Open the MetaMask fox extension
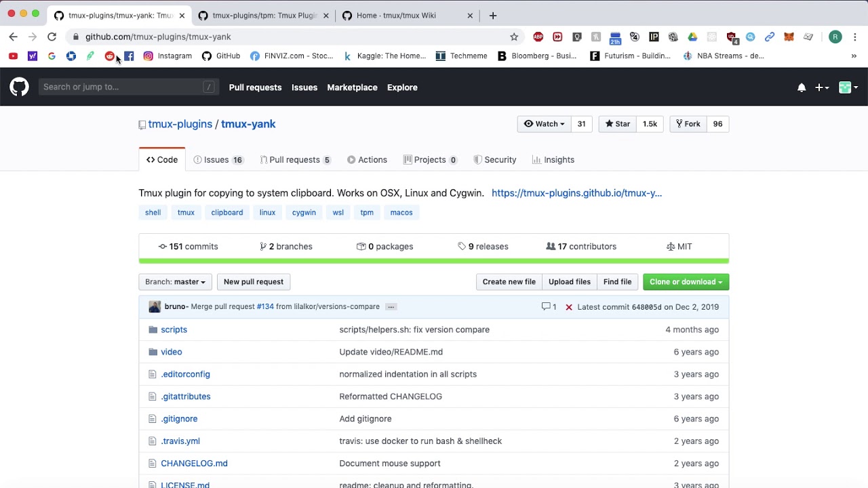Viewport: 868px width, 488px height. tap(789, 37)
